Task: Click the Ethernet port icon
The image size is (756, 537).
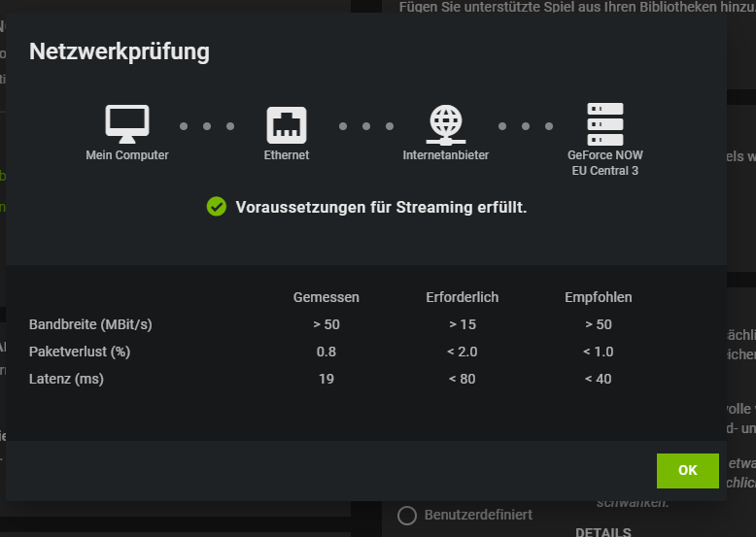Action: point(287,124)
